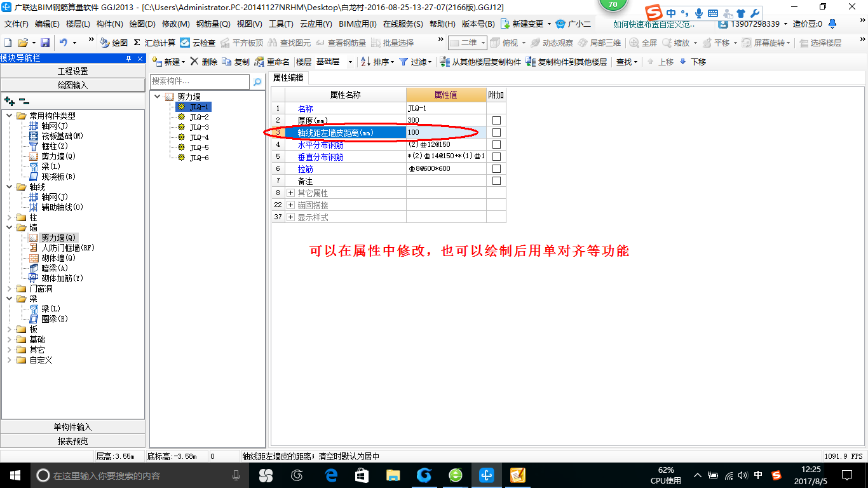Switch to 绘图 drawing mode

click(114, 43)
